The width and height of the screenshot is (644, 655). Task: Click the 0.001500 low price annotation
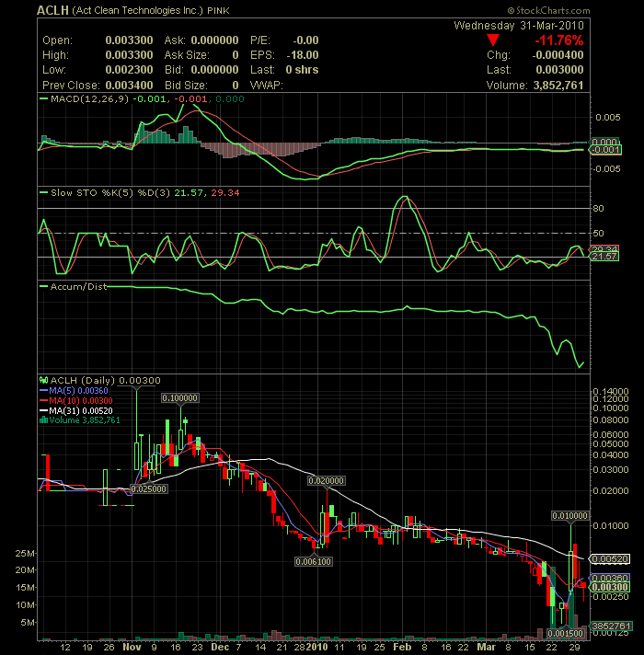566,633
